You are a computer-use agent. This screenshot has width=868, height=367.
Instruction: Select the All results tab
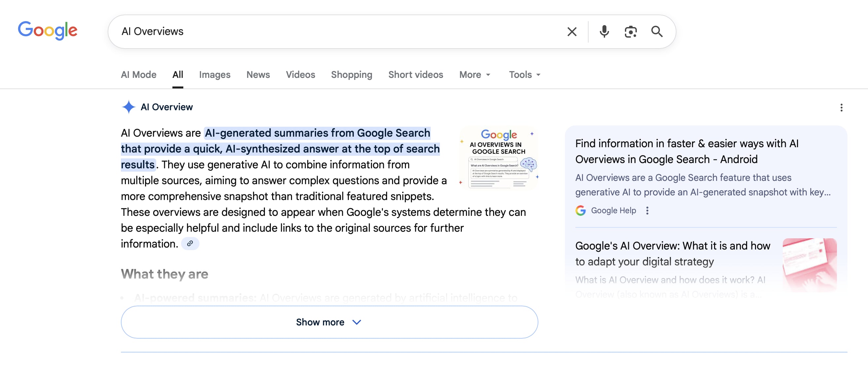pyautogui.click(x=178, y=75)
